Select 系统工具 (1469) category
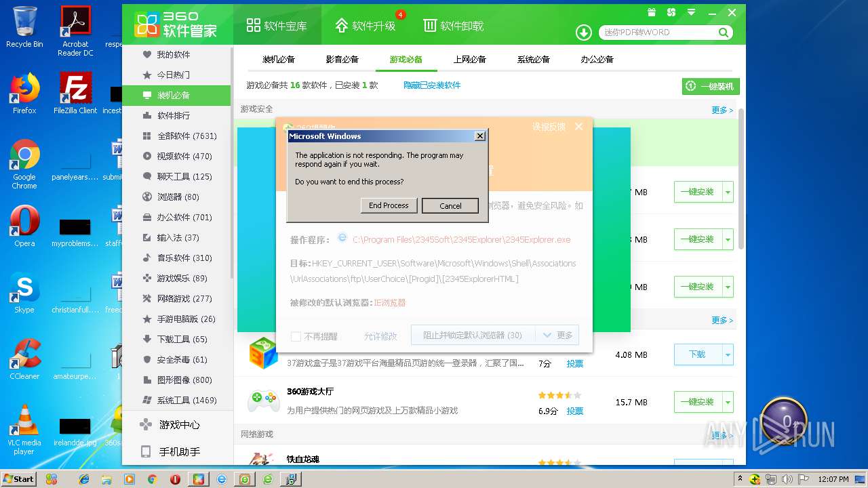This screenshot has width=868, height=488. 176,400
